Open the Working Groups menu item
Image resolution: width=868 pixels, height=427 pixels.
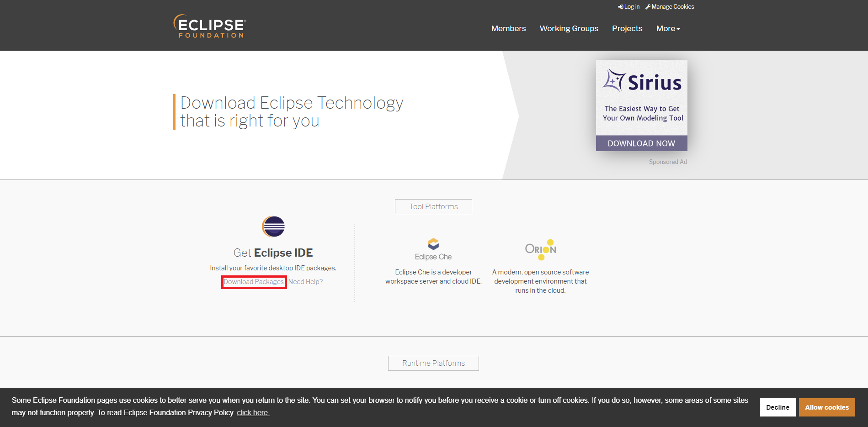(x=569, y=28)
